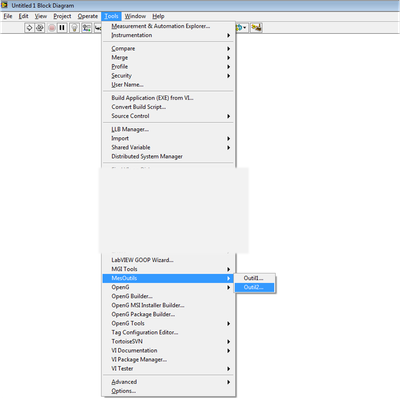This screenshot has height=400, width=400.
Task: Expand the Compare submenu arrow
Action: pos(228,49)
